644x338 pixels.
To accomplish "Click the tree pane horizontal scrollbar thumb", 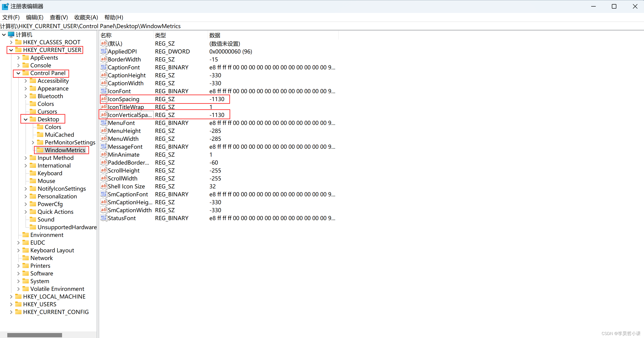I will point(34,335).
